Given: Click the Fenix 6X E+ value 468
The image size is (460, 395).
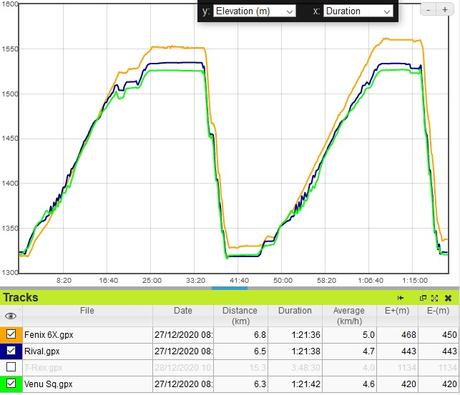Looking at the screenshot, I should point(409,335).
